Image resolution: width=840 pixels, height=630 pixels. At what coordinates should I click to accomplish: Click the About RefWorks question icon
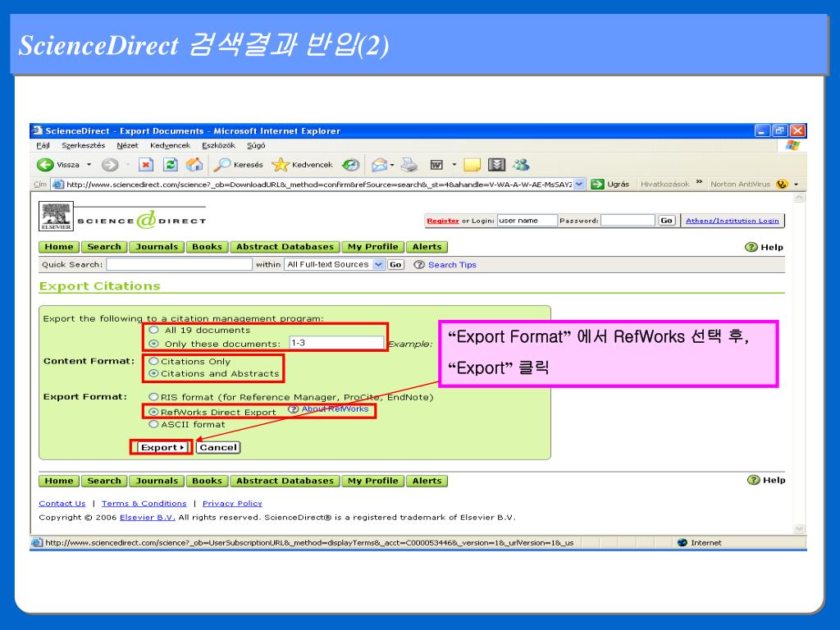pyautogui.click(x=293, y=409)
